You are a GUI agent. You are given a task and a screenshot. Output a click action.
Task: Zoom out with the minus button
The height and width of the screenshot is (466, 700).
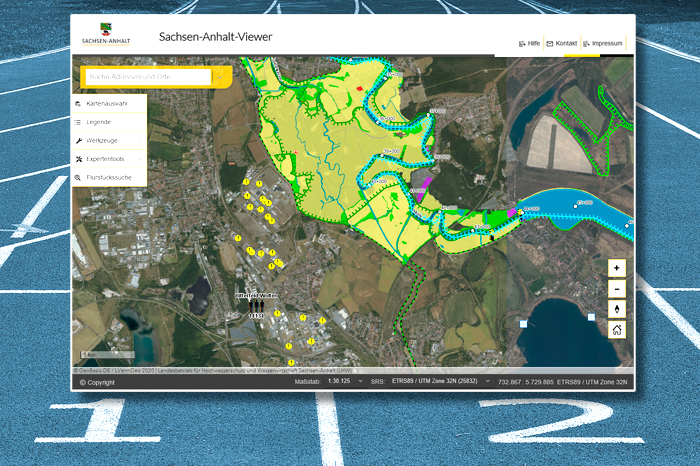point(617,288)
